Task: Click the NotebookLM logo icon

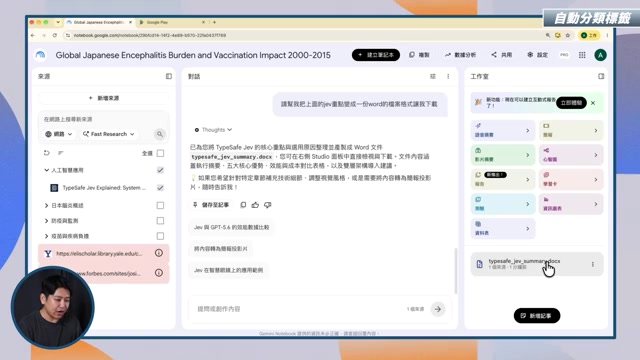Action: [40, 55]
